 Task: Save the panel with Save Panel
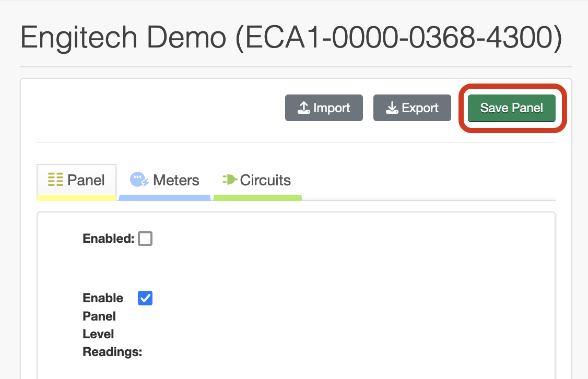[512, 108]
